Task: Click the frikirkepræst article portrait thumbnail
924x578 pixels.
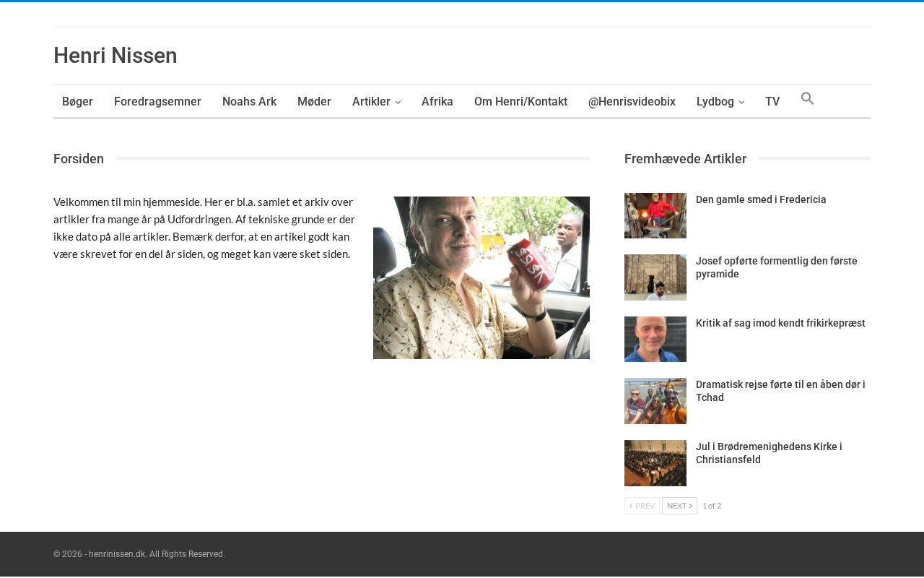Action: click(655, 339)
